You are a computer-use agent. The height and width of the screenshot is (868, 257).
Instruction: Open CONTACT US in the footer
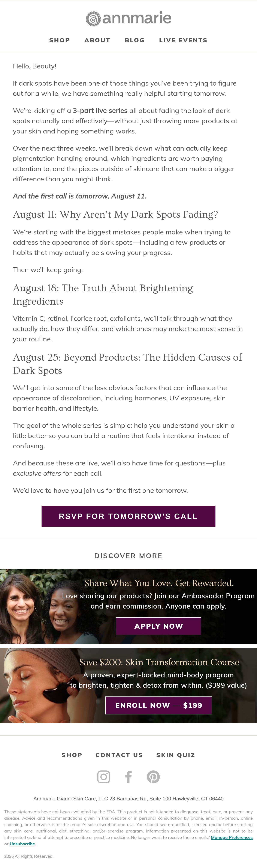click(x=119, y=755)
